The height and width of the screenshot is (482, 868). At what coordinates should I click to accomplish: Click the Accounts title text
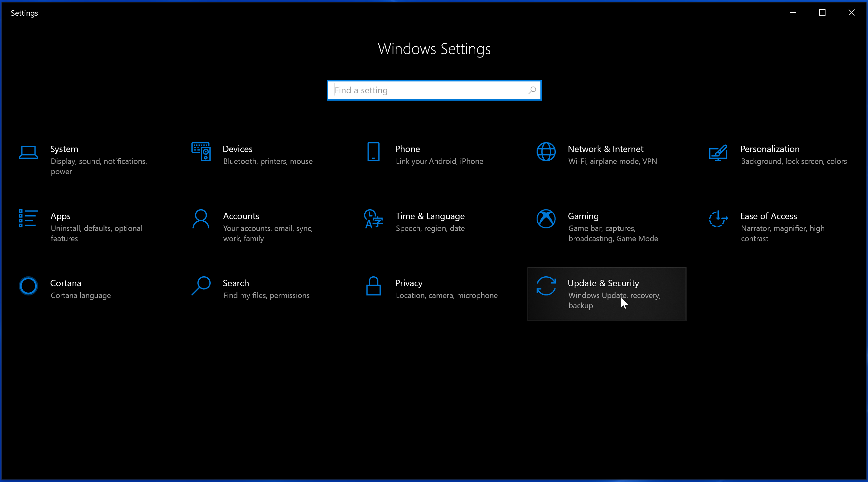coord(241,216)
